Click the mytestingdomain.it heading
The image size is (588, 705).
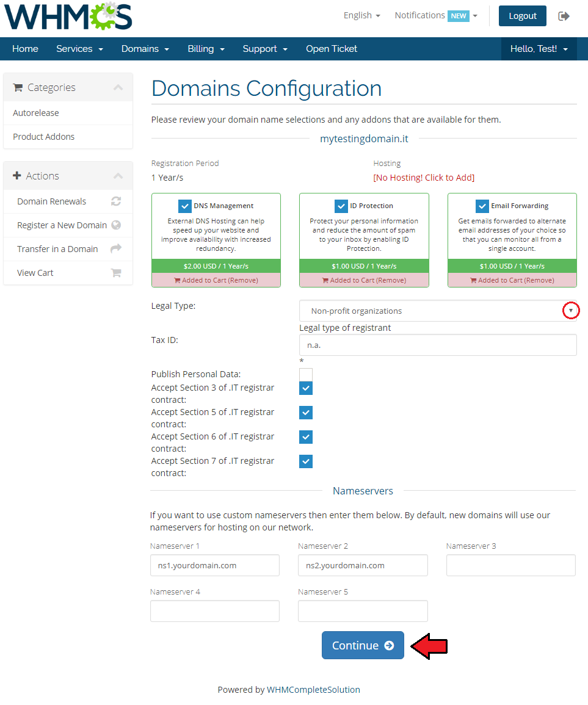click(x=364, y=139)
